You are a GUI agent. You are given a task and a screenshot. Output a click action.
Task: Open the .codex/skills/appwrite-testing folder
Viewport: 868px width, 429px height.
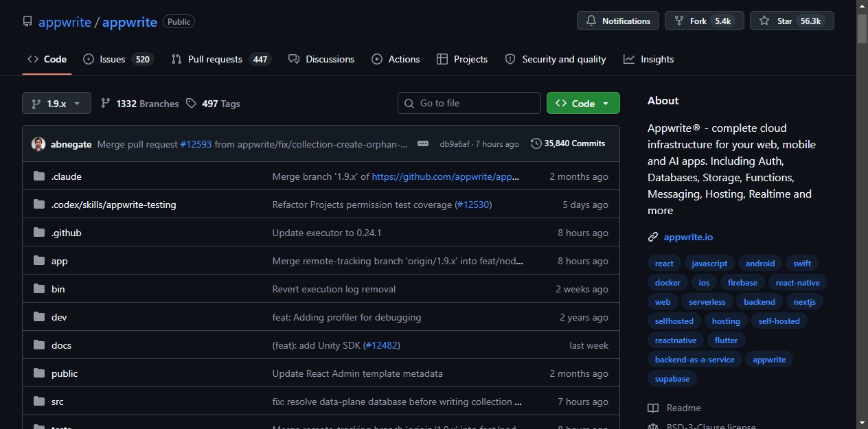114,205
